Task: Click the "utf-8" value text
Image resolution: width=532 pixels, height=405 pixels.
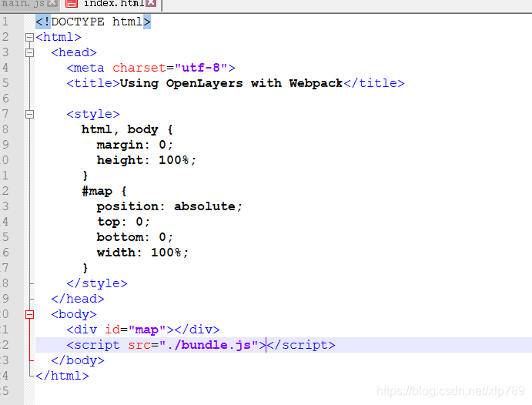Action: 201,68
